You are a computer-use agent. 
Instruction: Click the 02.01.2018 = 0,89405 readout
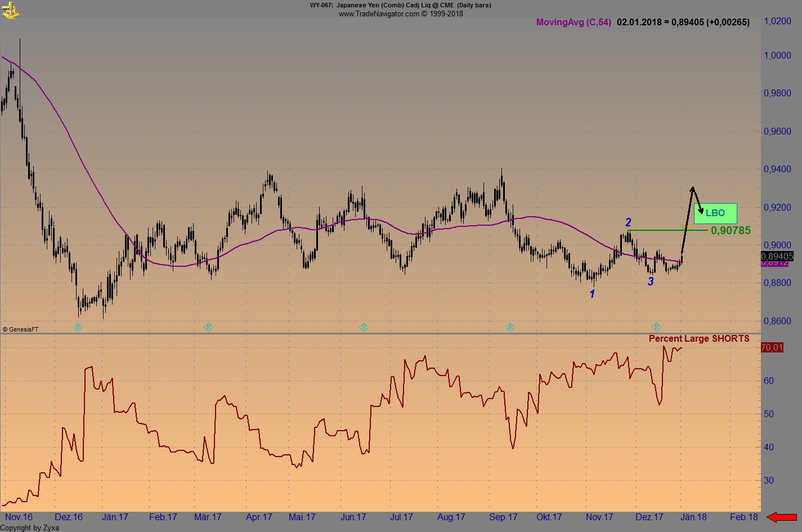tap(683, 23)
